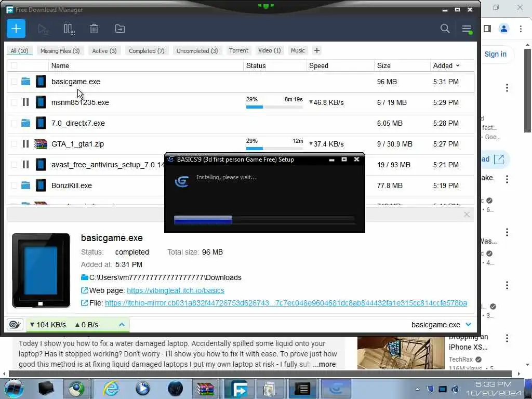Image resolution: width=532 pixels, height=399 pixels.
Task: Open folder icon for BonziKill.exe row
Action: [x=26, y=185]
